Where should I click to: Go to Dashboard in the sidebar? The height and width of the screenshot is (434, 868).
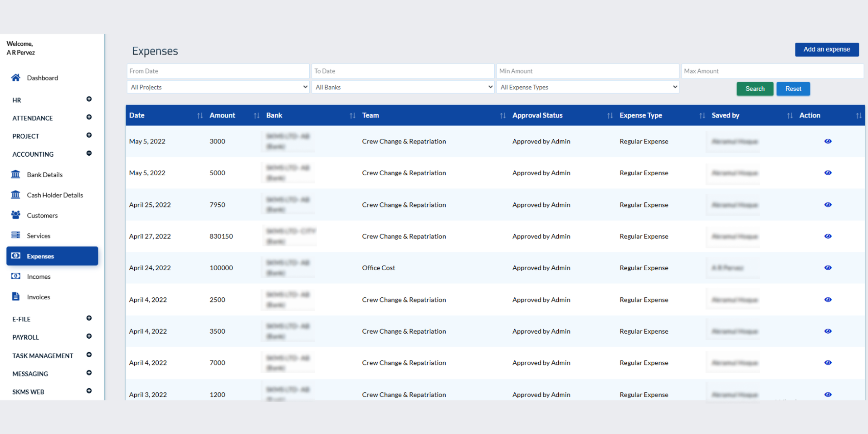[42, 78]
